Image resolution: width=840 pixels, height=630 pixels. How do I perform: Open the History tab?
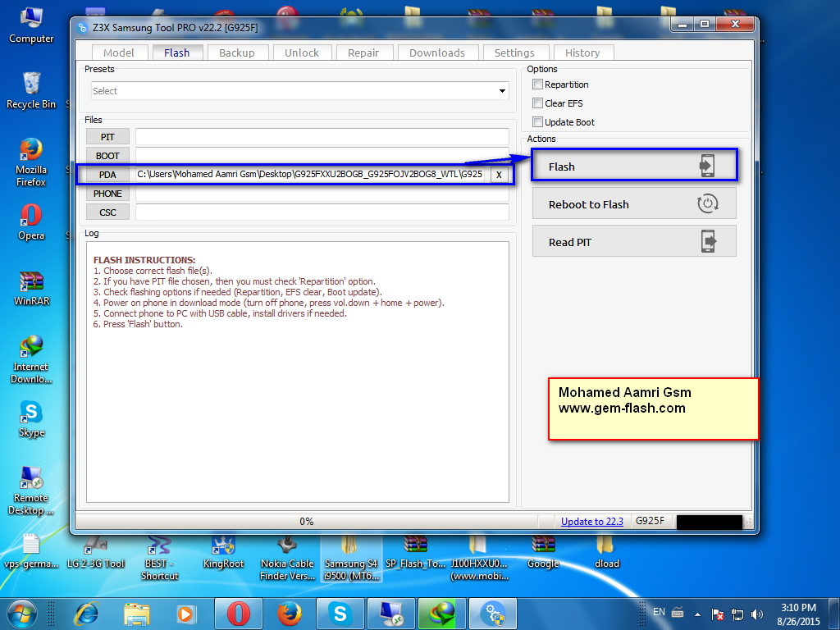[x=583, y=52]
